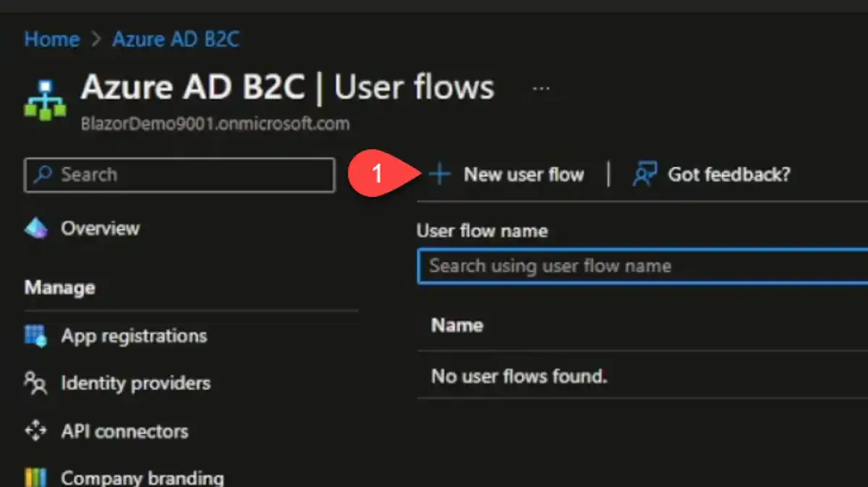Create a New user flow

click(x=523, y=174)
